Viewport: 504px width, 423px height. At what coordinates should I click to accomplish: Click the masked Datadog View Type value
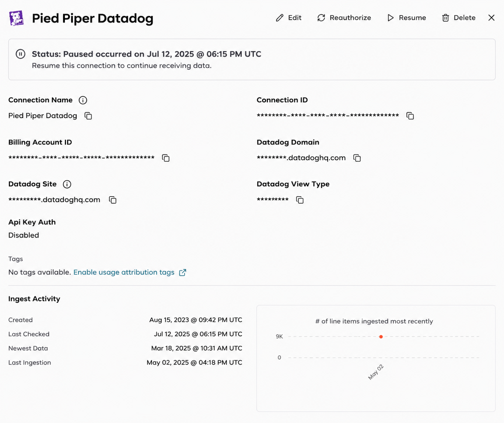(273, 200)
